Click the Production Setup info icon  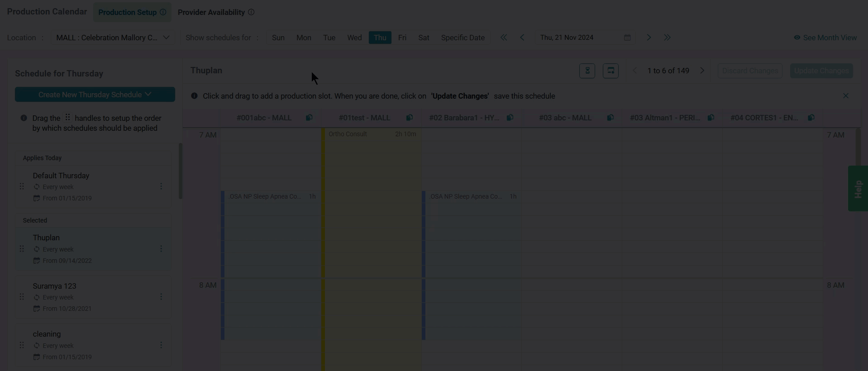(x=163, y=12)
